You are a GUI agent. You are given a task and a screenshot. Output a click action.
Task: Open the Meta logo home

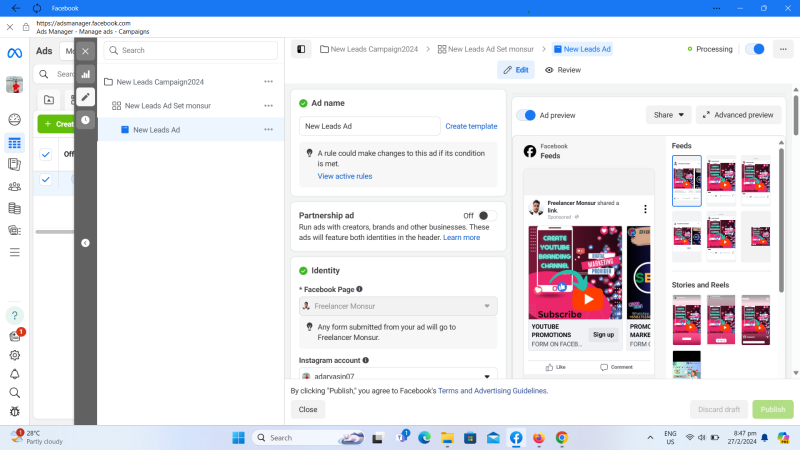pos(14,53)
